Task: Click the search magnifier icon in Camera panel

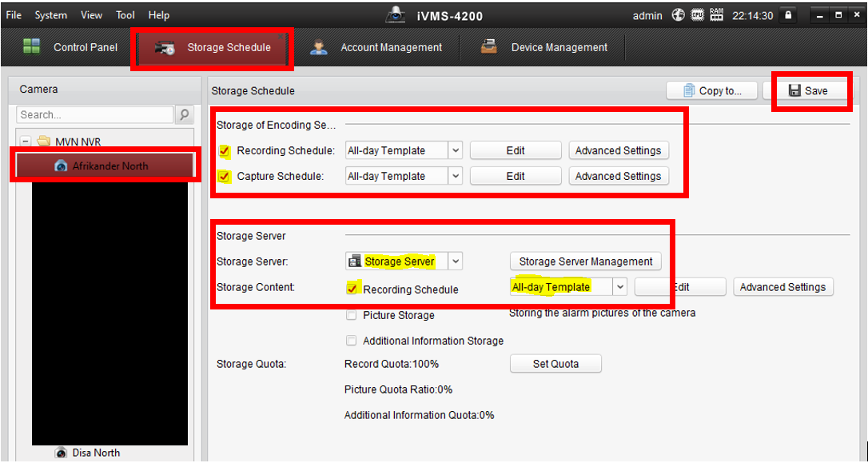Action: 185,115
